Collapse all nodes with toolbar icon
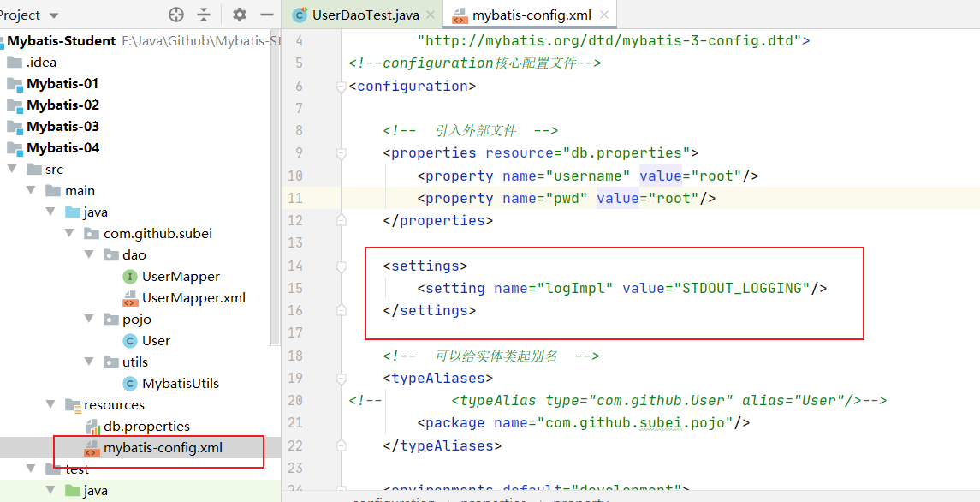The width and height of the screenshot is (980, 502). [205, 15]
